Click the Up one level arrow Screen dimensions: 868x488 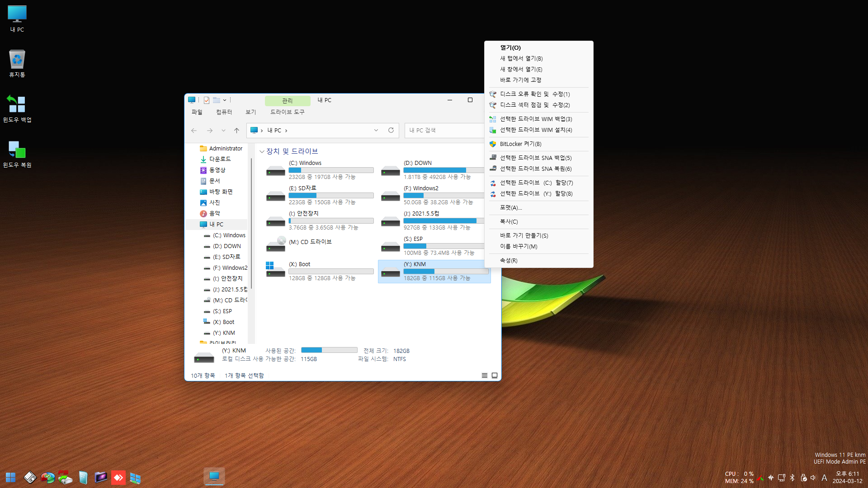pos(236,130)
